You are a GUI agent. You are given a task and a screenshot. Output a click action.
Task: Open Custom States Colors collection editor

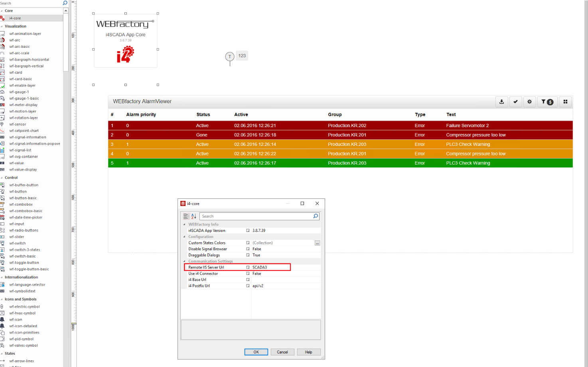317,243
